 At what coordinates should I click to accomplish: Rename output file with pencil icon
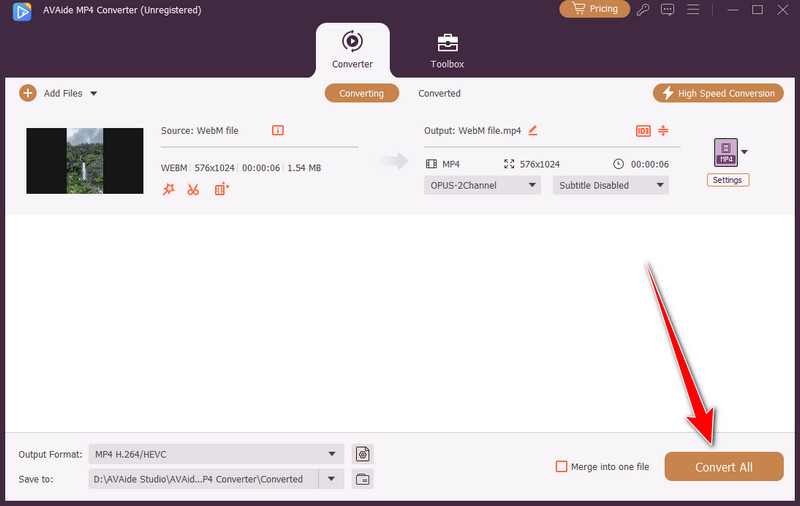[533, 130]
